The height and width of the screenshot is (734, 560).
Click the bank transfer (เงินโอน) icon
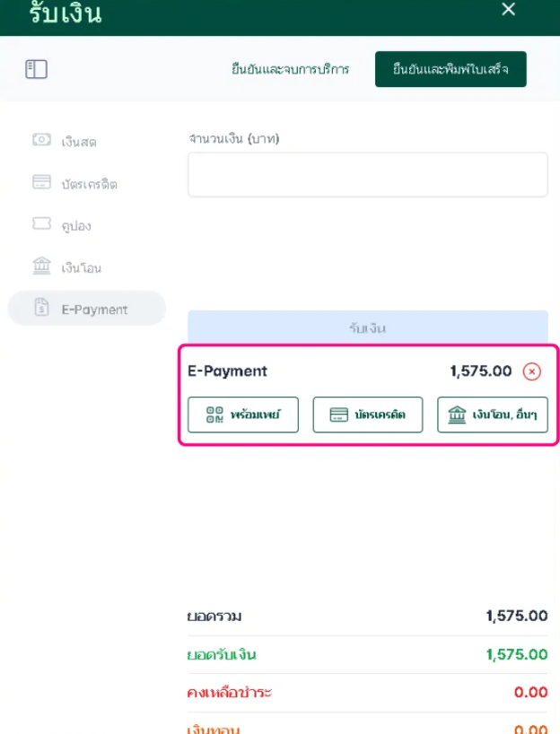(x=41, y=267)
